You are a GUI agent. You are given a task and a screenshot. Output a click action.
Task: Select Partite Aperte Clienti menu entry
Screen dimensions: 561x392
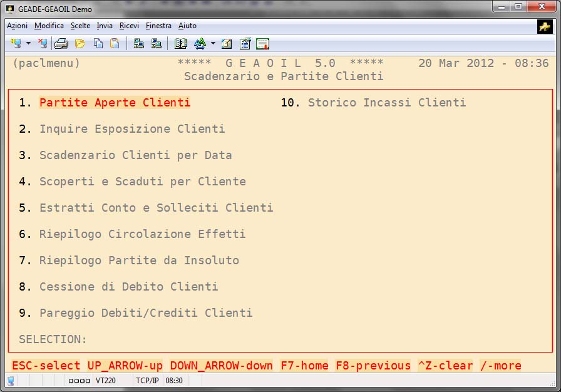coord(115,103)
